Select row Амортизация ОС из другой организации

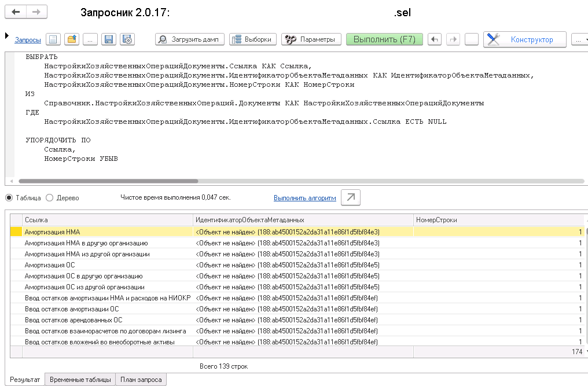[298, 287]
